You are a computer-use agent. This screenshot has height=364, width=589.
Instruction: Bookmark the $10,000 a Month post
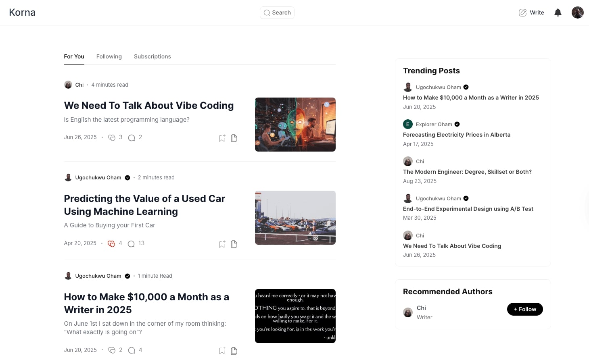point(222,351)
